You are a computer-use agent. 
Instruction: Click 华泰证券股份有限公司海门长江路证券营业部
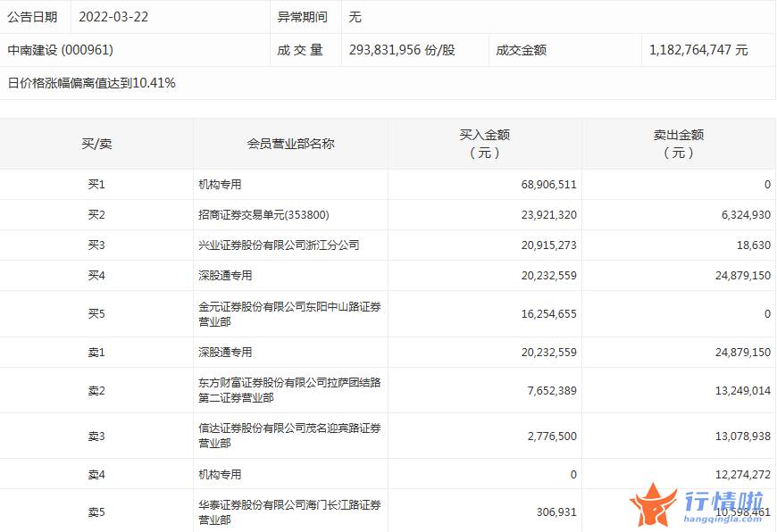[290, 512]
